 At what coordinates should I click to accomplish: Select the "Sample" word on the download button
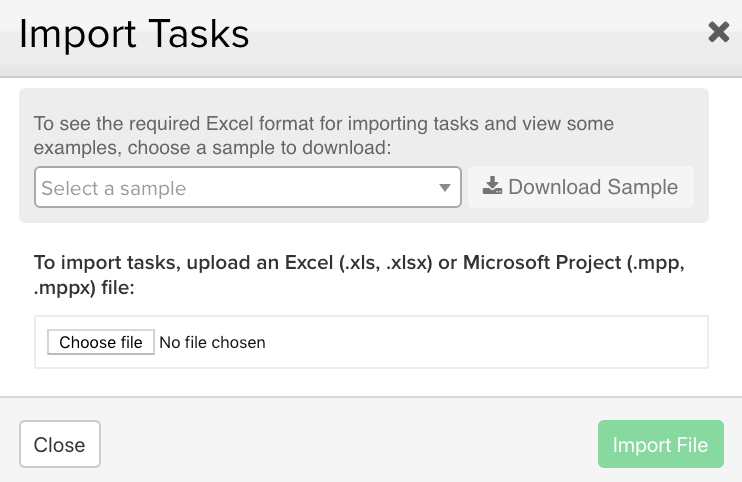[x=643, y=187]
